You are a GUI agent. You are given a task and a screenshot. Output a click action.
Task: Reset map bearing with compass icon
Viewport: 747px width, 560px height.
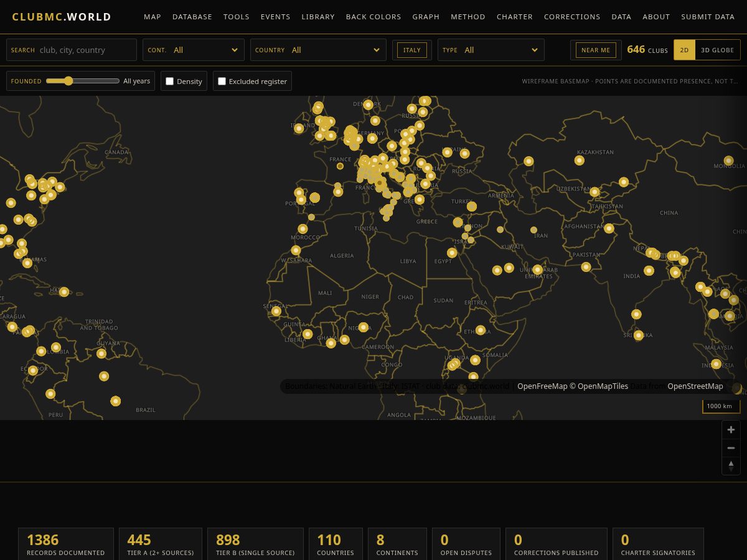(731, 465)
